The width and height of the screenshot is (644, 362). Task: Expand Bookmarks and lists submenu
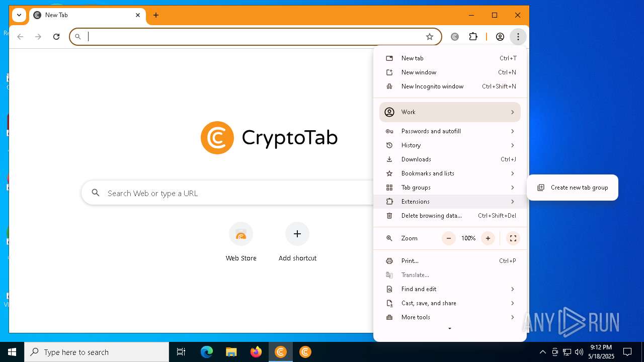point(450,173)
